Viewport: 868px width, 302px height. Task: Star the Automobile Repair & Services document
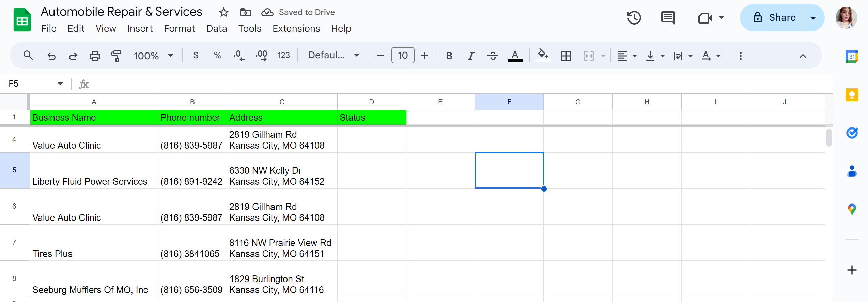(223, 13)
